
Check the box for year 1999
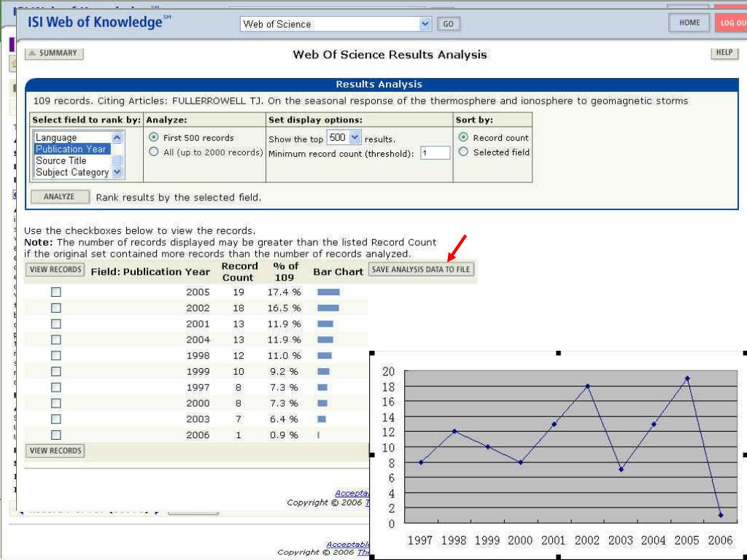click(55, 371)
